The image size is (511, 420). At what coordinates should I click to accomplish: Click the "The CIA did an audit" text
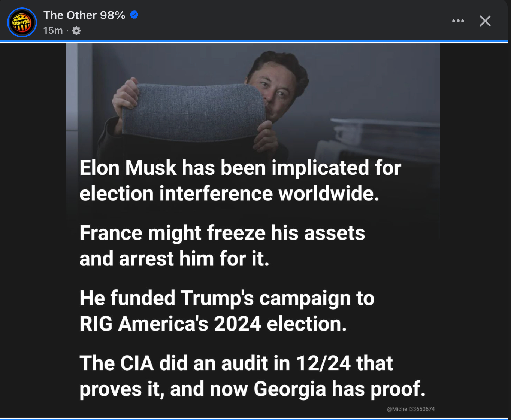tap(236, 363)
